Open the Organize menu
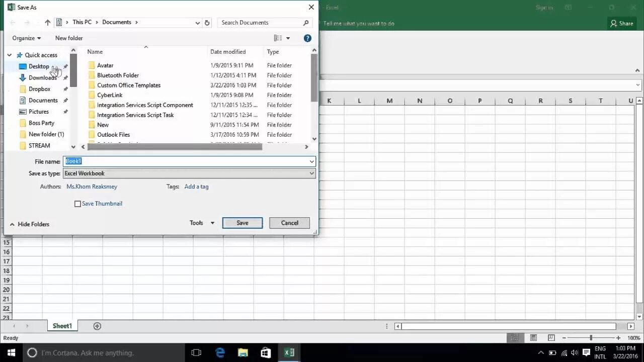 (x=27, y=38)
